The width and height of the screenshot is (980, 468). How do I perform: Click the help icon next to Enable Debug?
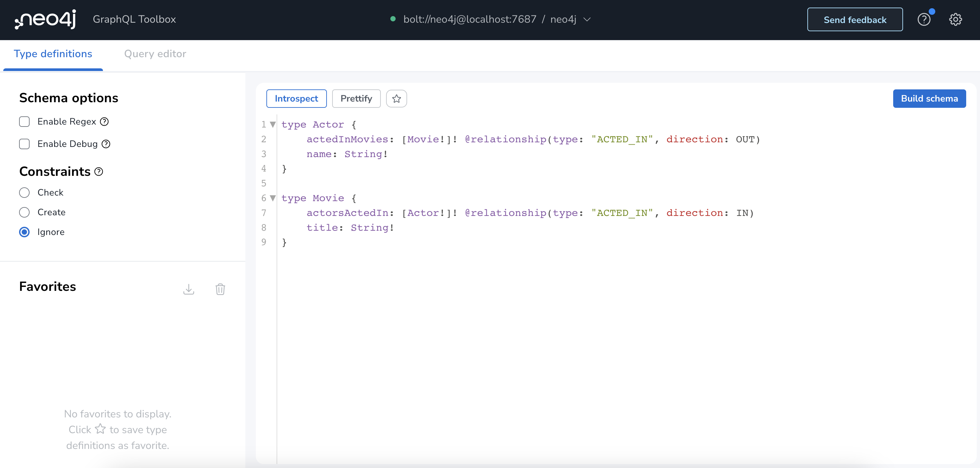click(106, 144)
